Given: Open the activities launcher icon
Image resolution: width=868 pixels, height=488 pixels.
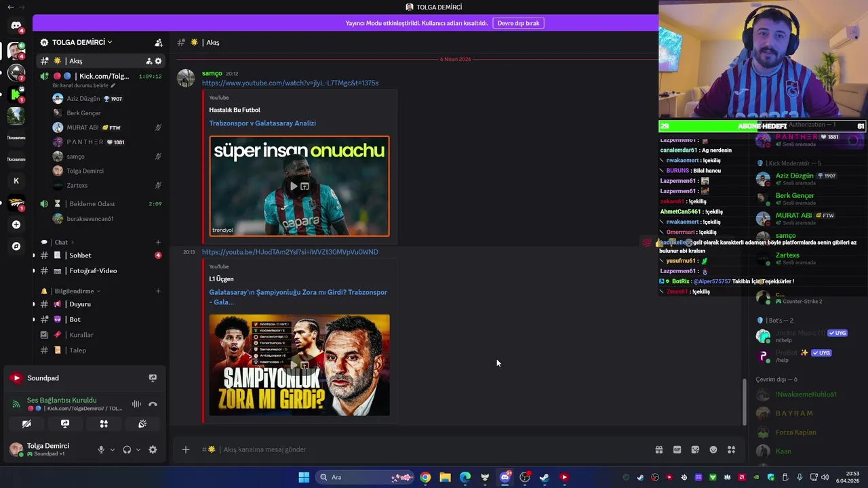Looking at the screenshot, I should point(104,424).
